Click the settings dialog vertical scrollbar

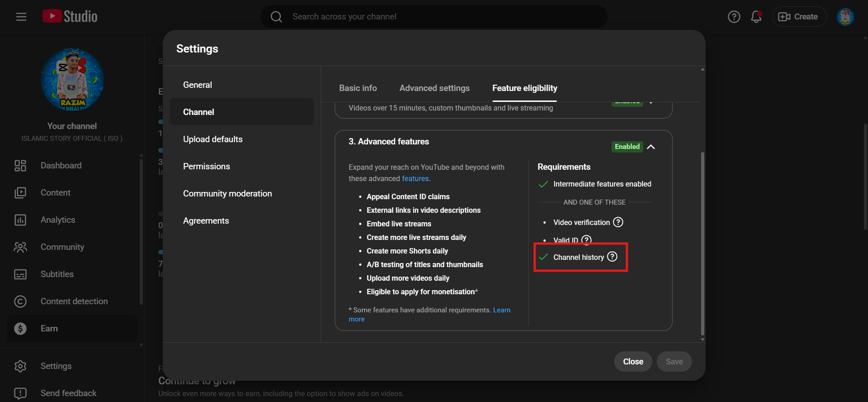pos(702,244)
